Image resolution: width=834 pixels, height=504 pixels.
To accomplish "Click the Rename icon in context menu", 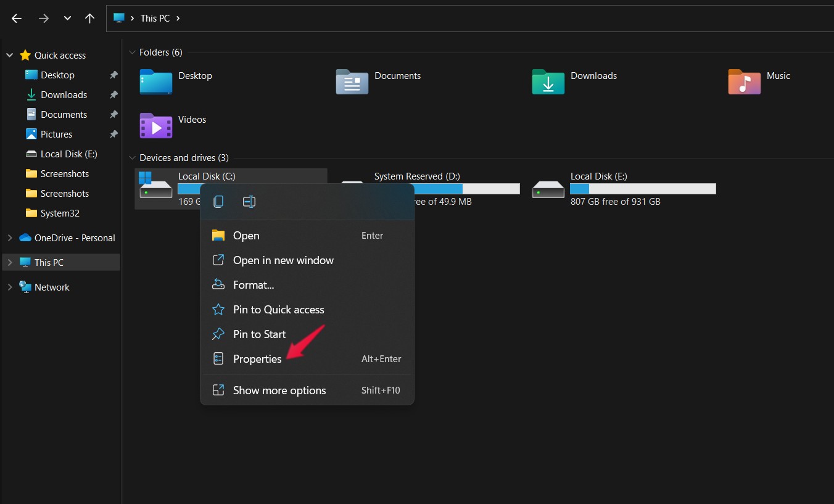I will point(249,202).
